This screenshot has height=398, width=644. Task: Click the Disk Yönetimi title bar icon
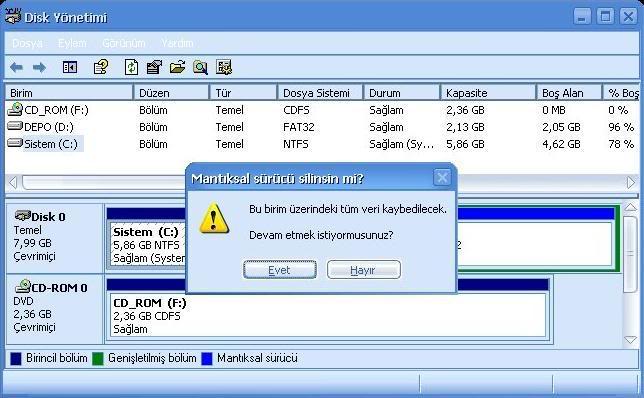pos(13,16)
